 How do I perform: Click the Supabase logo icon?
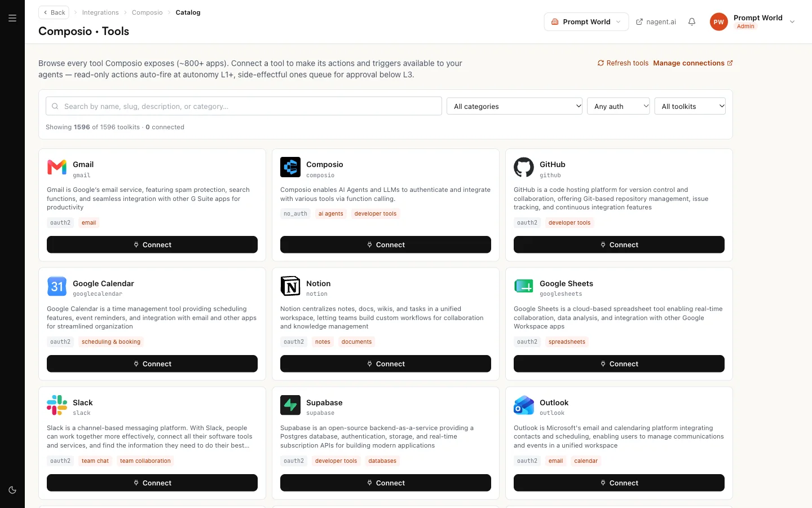click(x=290, y=405)
